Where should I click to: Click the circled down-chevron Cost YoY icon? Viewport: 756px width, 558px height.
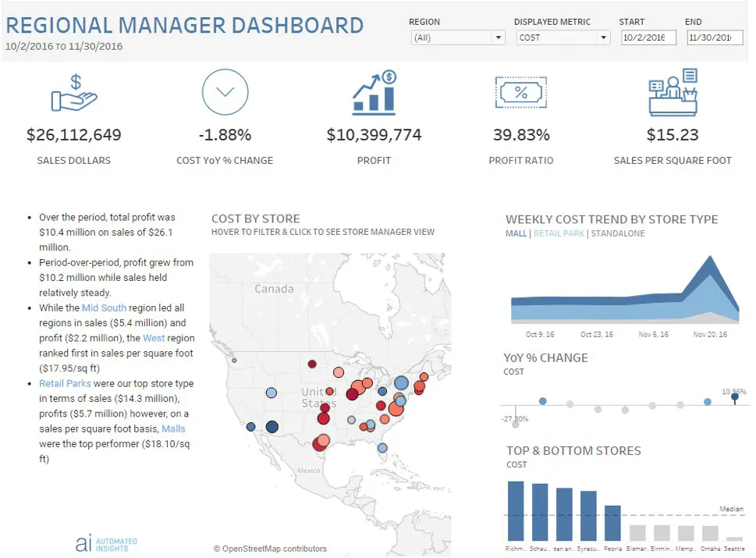225,91
